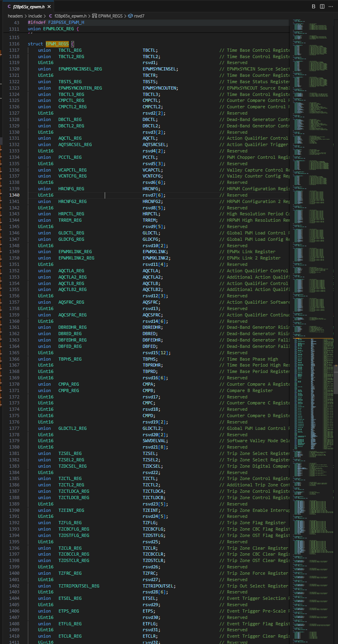The height and width of the screenshot is (644, 338).
Task: Click the VCNTCFG; member
Action: tap(153, 176)
